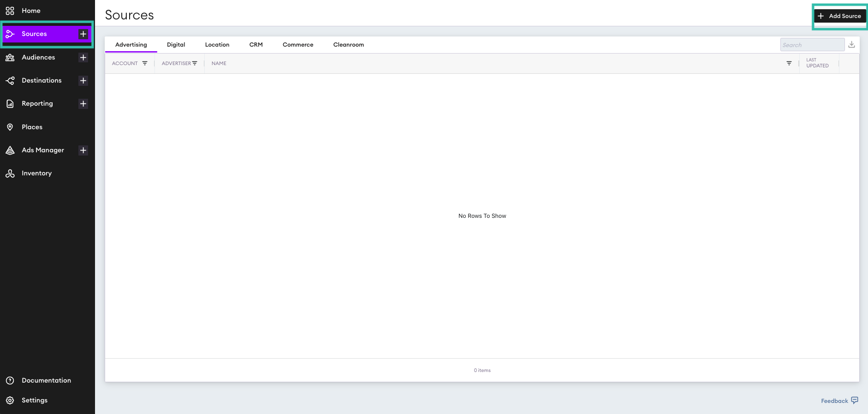Click the Places pin icon
The image size is (868, 414).
tap(10, 127)
